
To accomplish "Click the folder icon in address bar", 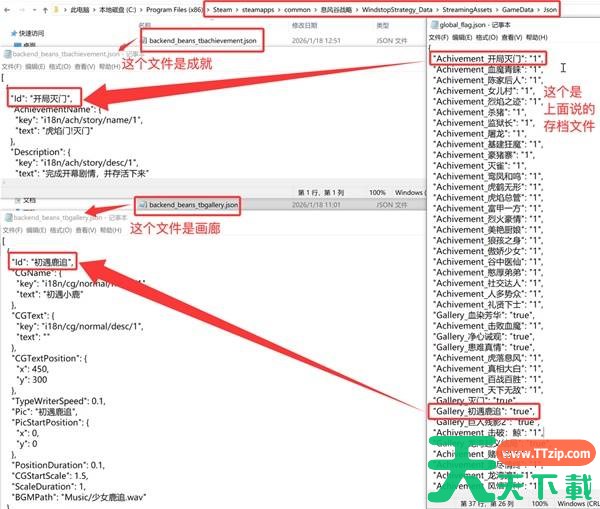I will coord(56,10).
